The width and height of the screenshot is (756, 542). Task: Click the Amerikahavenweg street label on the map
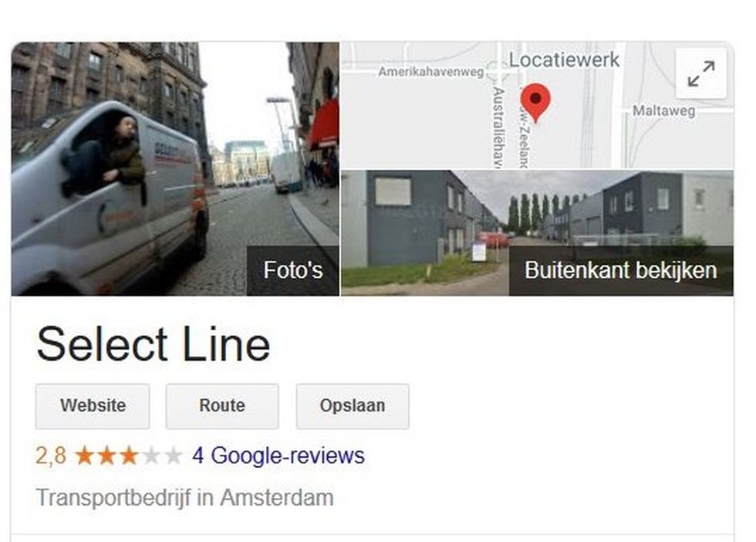click(x=430, y=72)
